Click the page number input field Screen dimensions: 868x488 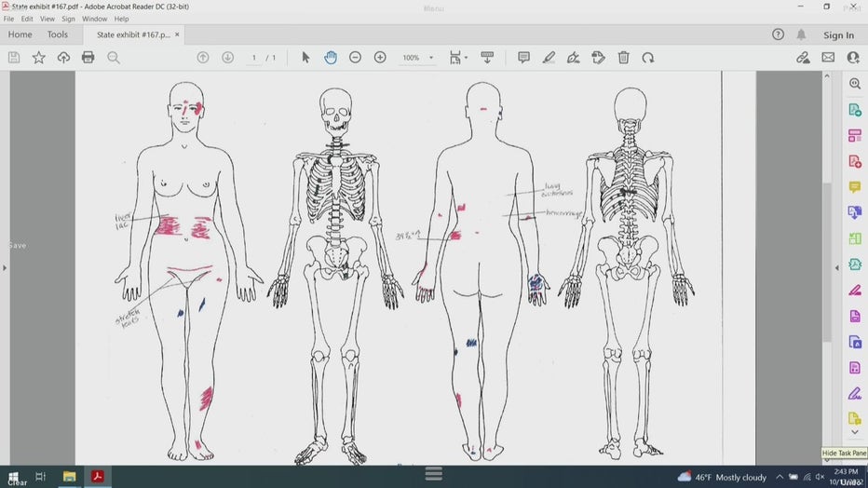(254, 58)
